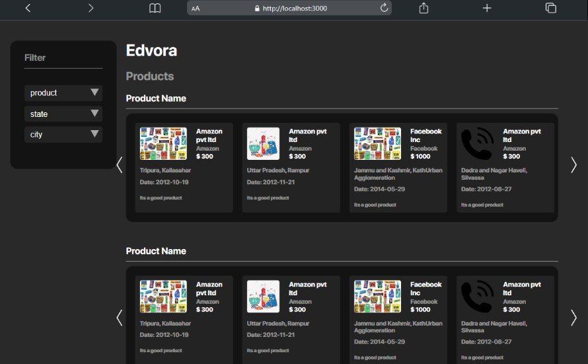Screen dimensions: 588x364
Task: Show all tabs overview icon
Action: click(550, 8)
